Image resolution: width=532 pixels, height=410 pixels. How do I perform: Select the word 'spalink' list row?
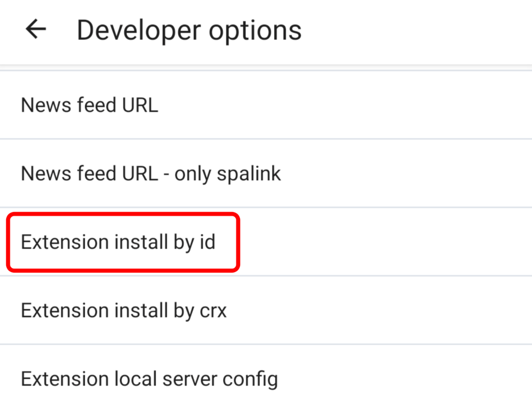point(266,174)
